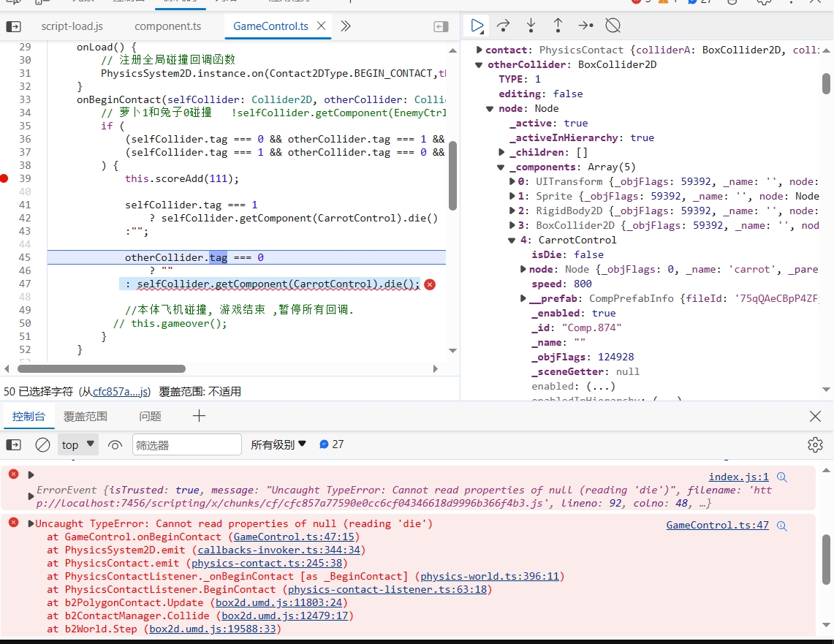This screenshot has height=644, width=834.
Task: Close the bottom drawer panel
Action: [816, 417]
